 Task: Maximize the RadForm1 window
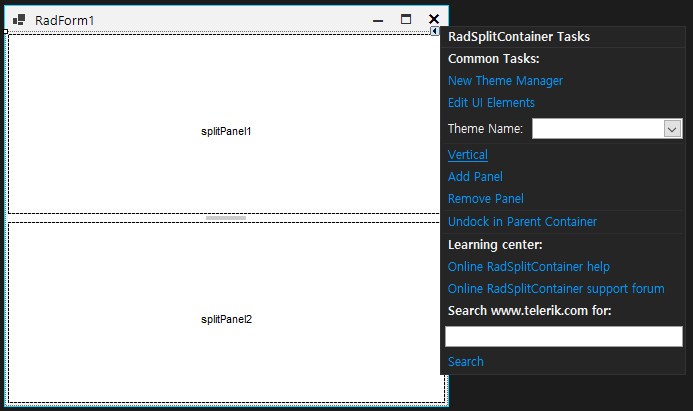406,19
